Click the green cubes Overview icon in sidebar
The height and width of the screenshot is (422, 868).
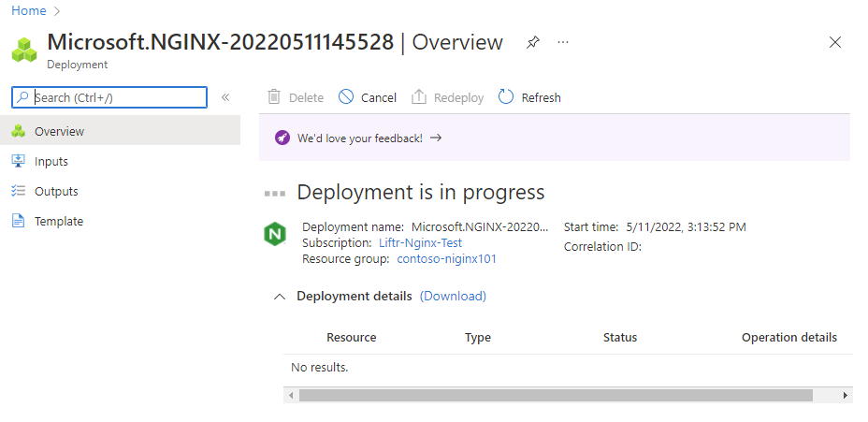coord(19,131)
